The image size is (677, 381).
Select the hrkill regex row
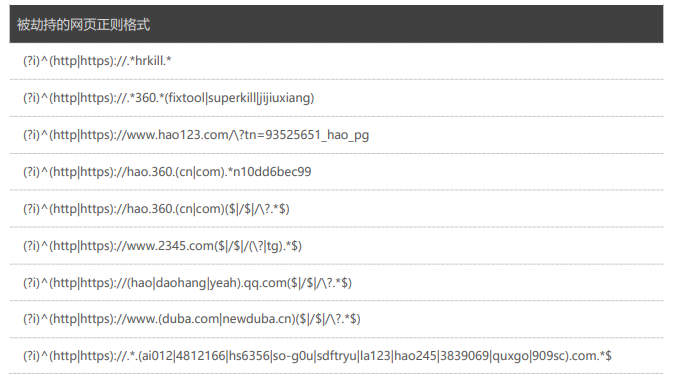[x=336, y=61]
